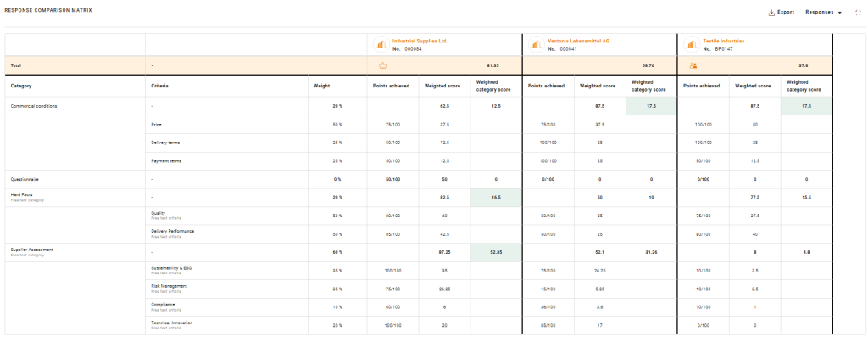The image size is (868, 337).
Task: Click the 60/100 points for Compliance
Action: (x=393, y=307)
